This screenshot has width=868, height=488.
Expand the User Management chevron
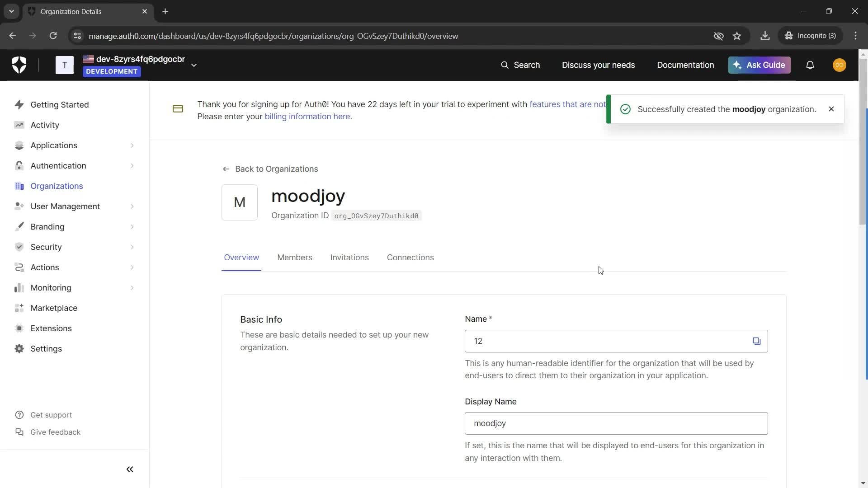(132, 206)
